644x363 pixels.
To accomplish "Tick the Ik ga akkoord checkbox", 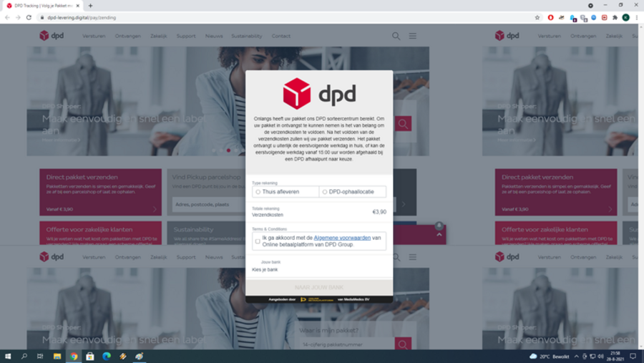I will (258, 241).
